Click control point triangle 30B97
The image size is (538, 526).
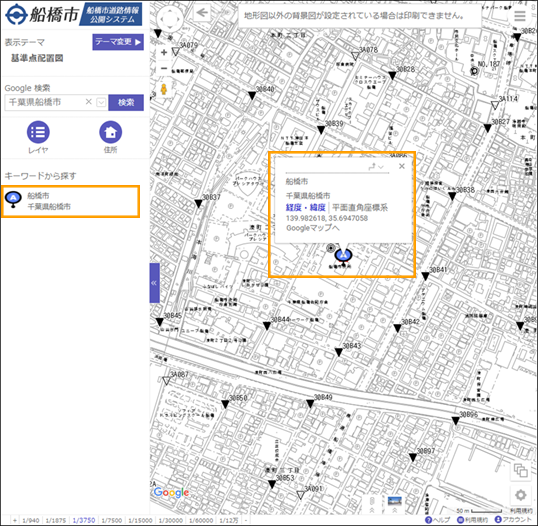[x=413, y=457]
